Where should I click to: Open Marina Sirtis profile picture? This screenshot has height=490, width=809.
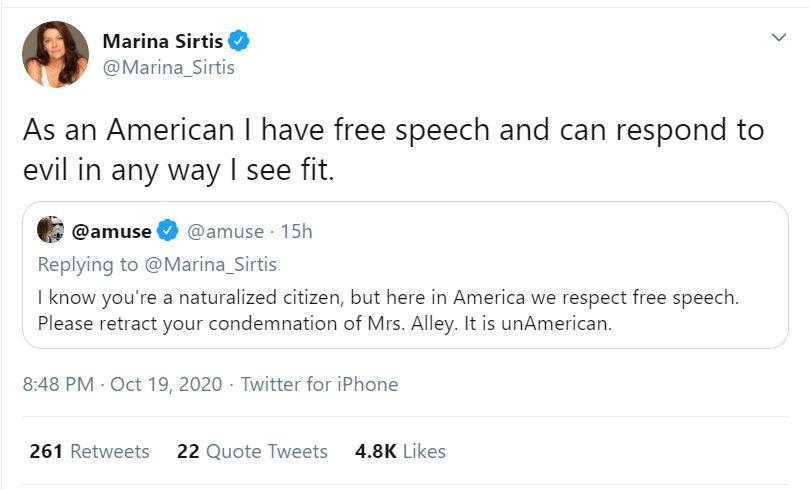tap(54, 54)
